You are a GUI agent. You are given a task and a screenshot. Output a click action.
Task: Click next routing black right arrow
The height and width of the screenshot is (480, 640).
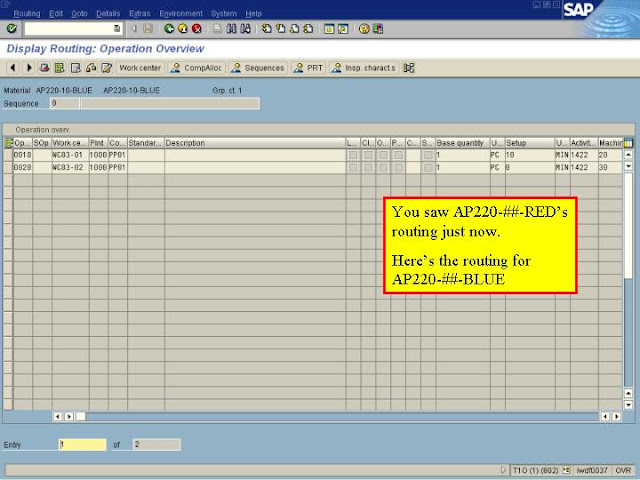[29, 68]
